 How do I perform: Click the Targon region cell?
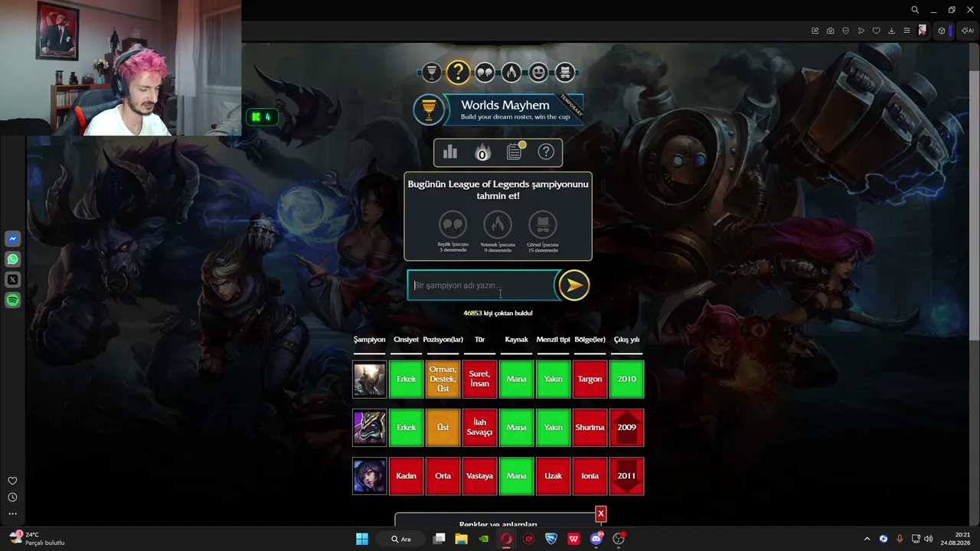click(590, 380)
